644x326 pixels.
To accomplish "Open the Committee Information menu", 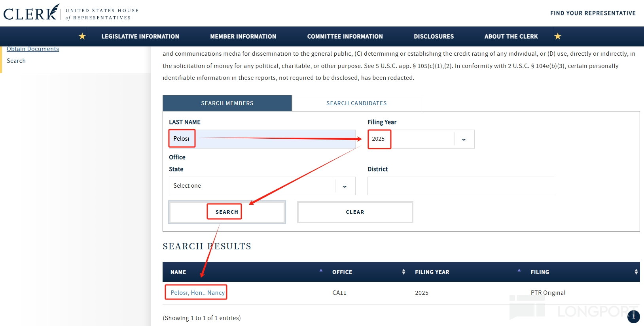I will pos(345,36).
